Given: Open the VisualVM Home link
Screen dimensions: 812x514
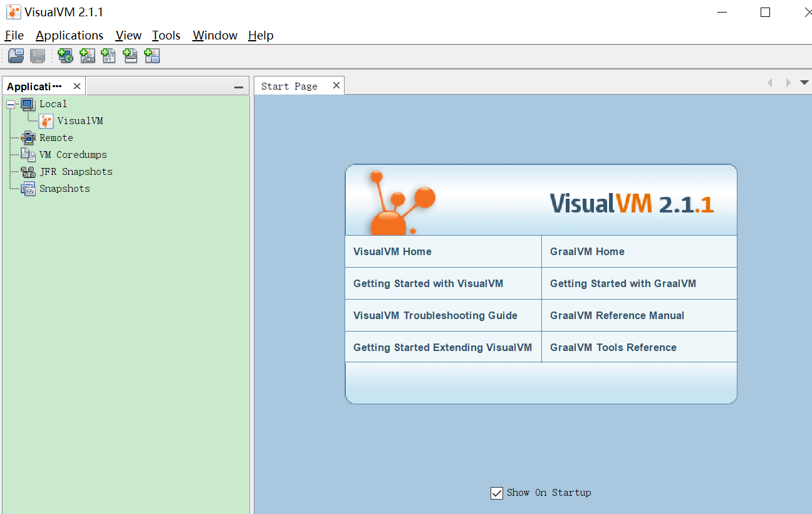Looking at the screenshot, I should (392, 251).
